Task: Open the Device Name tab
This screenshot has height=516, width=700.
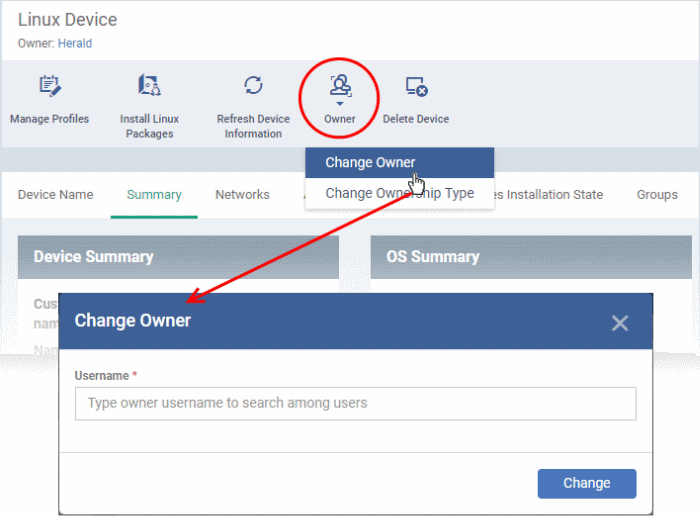Action: click(55, 195)
